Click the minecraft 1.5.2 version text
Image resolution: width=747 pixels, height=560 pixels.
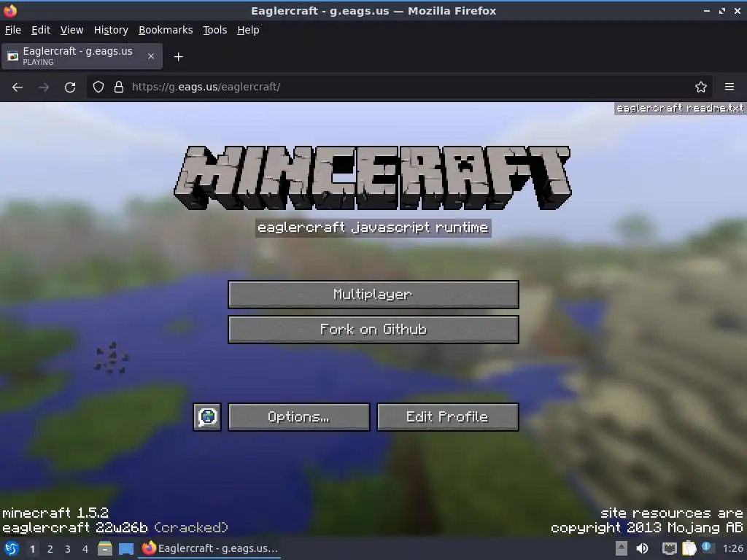click(x=55, y=513)
